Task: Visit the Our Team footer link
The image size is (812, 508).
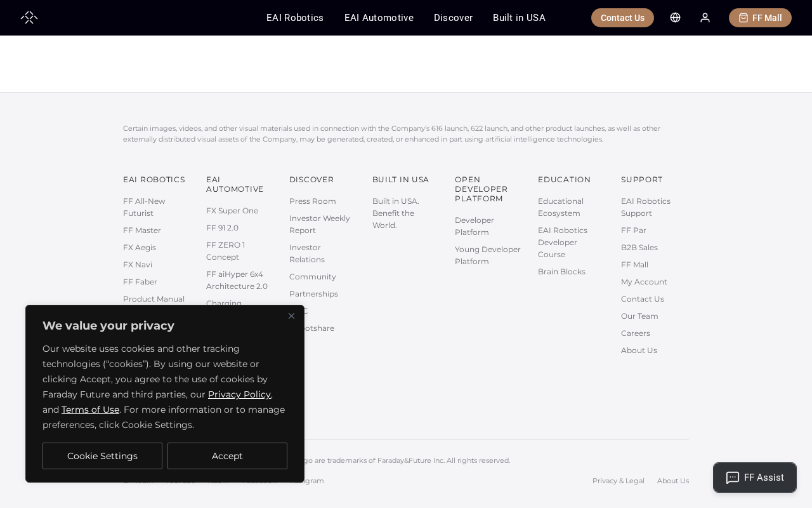Action: tap(639, 316)
